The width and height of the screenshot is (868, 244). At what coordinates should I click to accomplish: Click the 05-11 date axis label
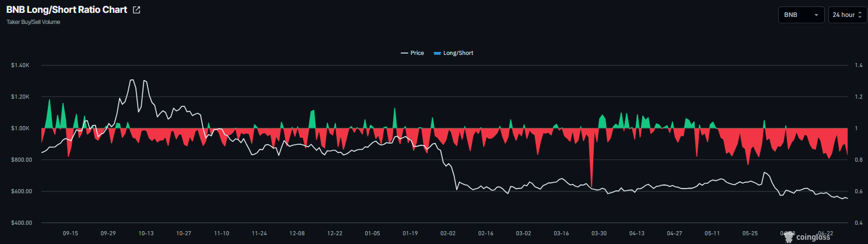pos(712,233)
